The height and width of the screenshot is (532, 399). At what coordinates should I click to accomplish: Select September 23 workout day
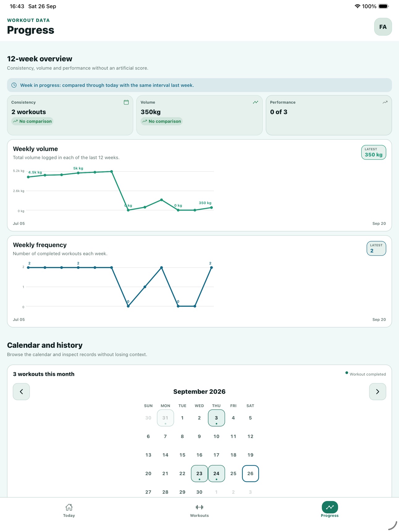click(199, 474)
